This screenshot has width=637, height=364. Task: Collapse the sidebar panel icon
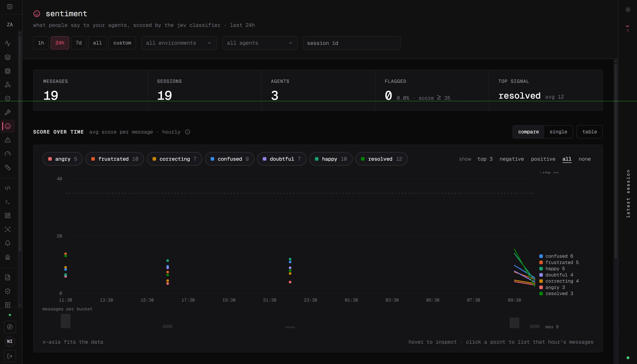(x=10, y=7)
